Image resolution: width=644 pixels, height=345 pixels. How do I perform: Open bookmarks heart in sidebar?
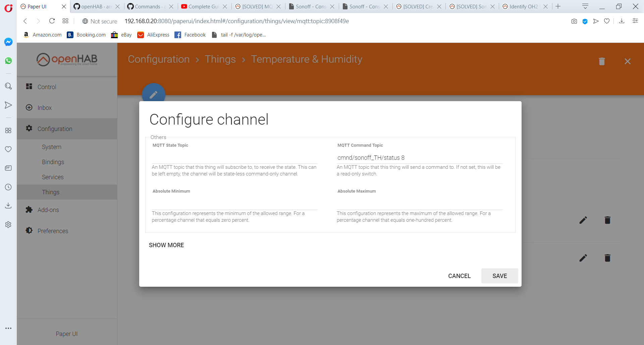point(8,149)
